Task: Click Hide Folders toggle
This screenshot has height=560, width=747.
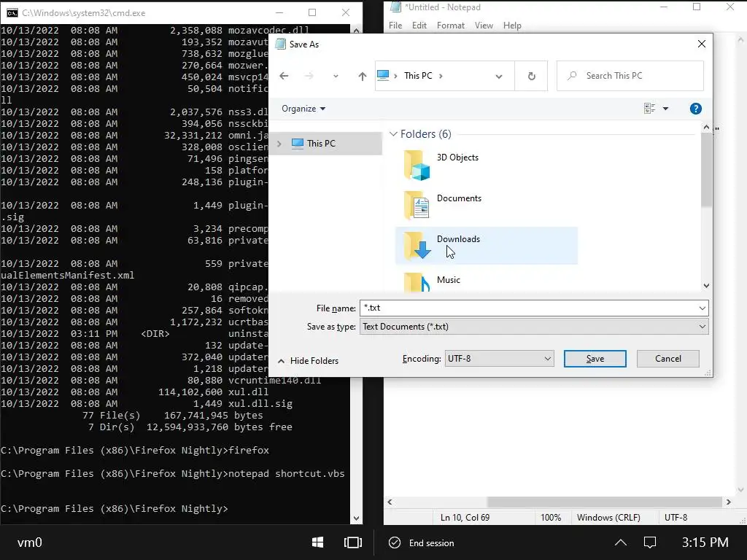Action: point(309,361)
